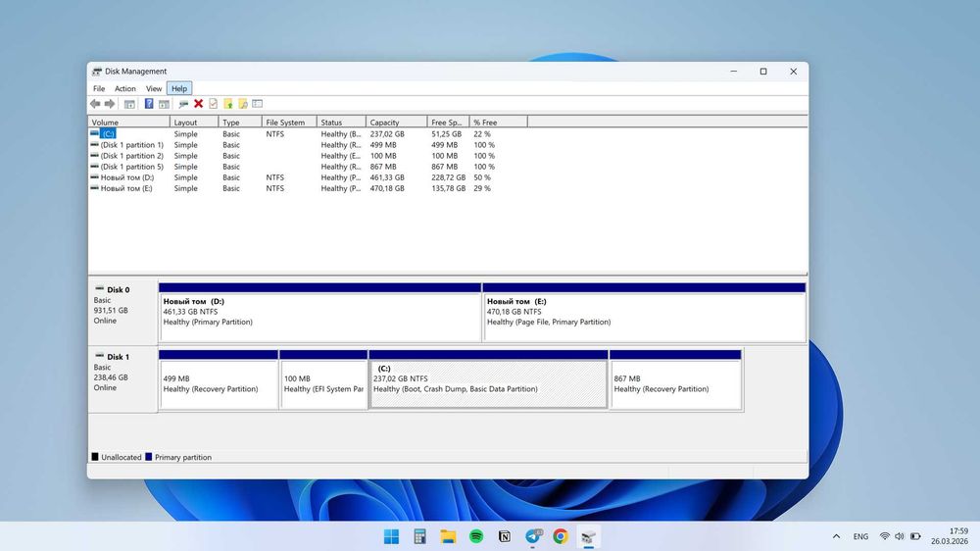The image size is (980, 551).
Task: Click the red X delete icon
Action: coord(198,104)
